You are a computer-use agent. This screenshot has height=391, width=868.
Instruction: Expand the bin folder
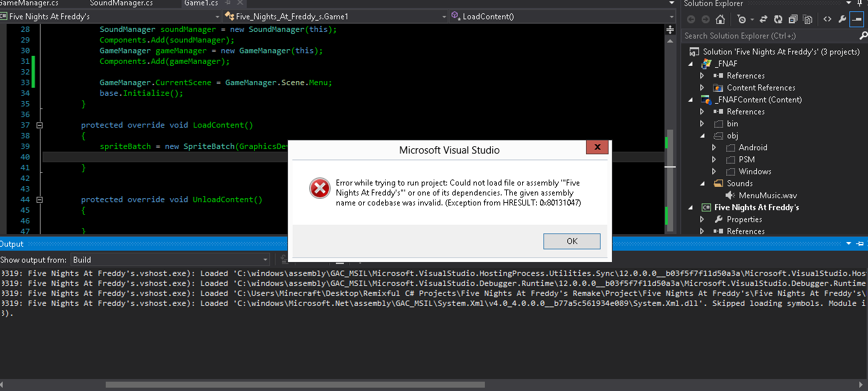coord(702,124)
